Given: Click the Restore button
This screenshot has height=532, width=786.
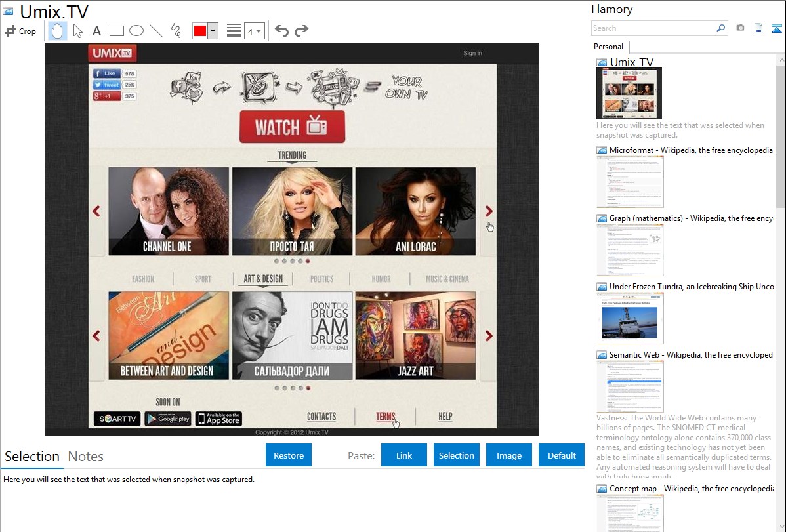Looking at the screenshot, I should 289,455.
